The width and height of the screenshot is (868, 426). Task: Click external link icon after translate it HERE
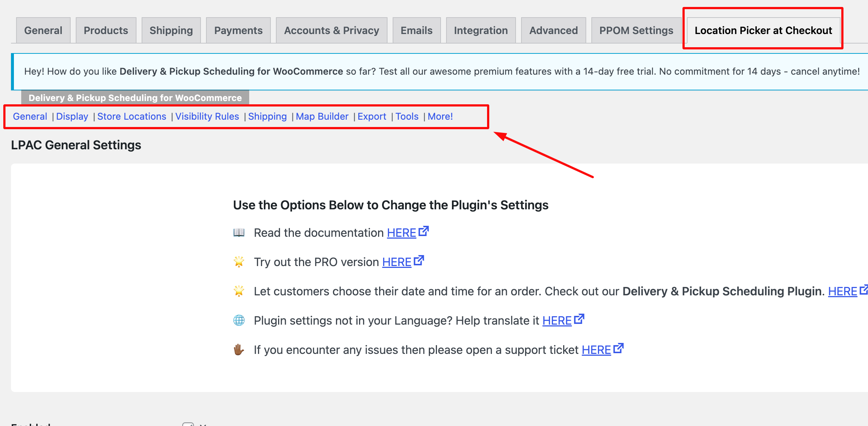point(579,319)
